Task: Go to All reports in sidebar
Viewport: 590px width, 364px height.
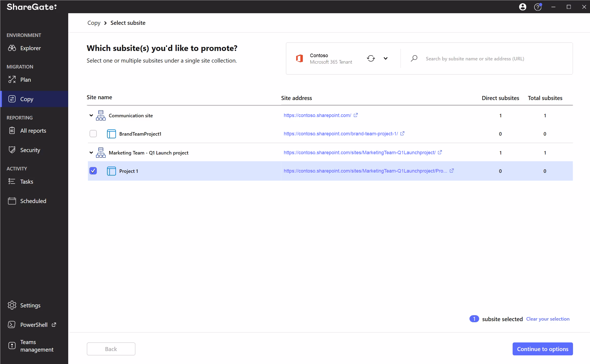Action: click(x=33, y=131)
